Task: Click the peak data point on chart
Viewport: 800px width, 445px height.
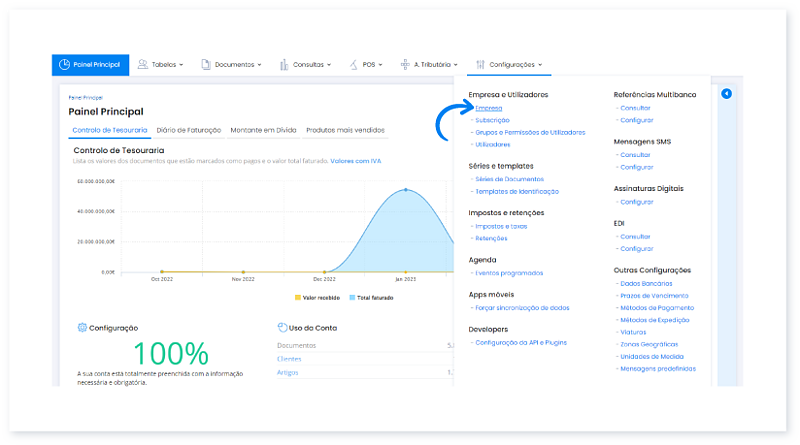Action: click(x=405, y=189)
